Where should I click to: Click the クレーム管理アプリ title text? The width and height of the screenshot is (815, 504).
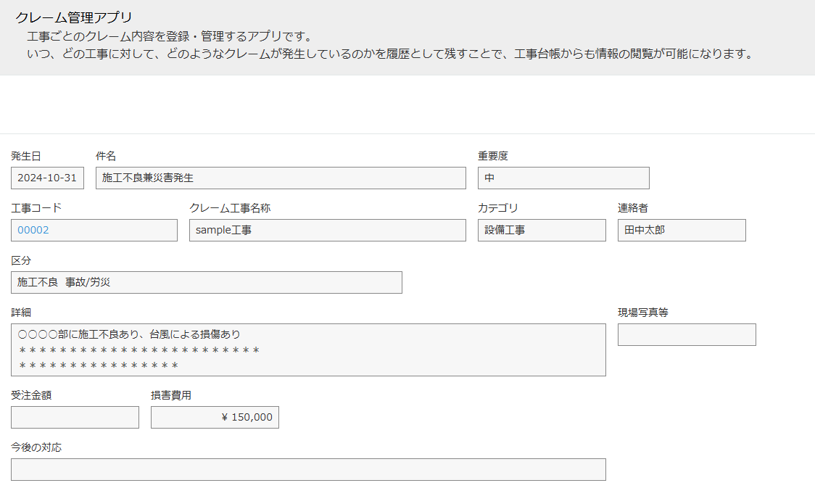(73, 18)
